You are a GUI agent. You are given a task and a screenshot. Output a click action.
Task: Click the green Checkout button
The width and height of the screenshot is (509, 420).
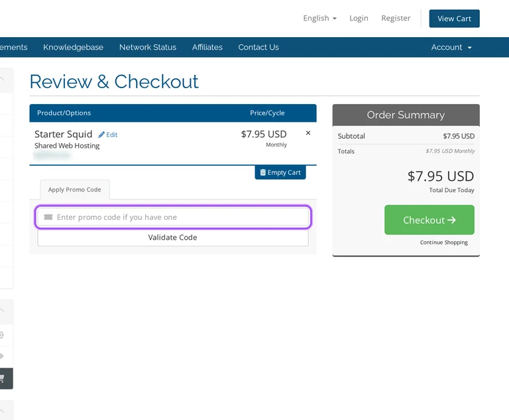click(x=429, y=220)
